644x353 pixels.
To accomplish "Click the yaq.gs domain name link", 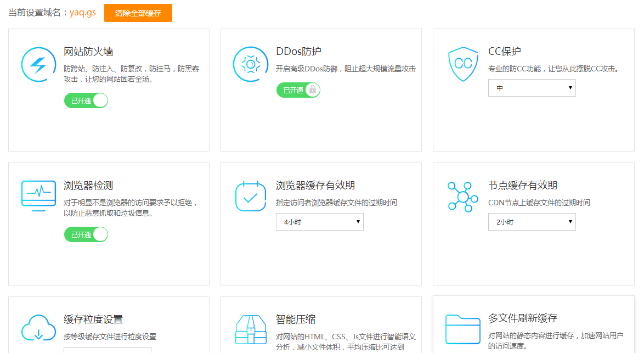I will (x=82, y=13).
